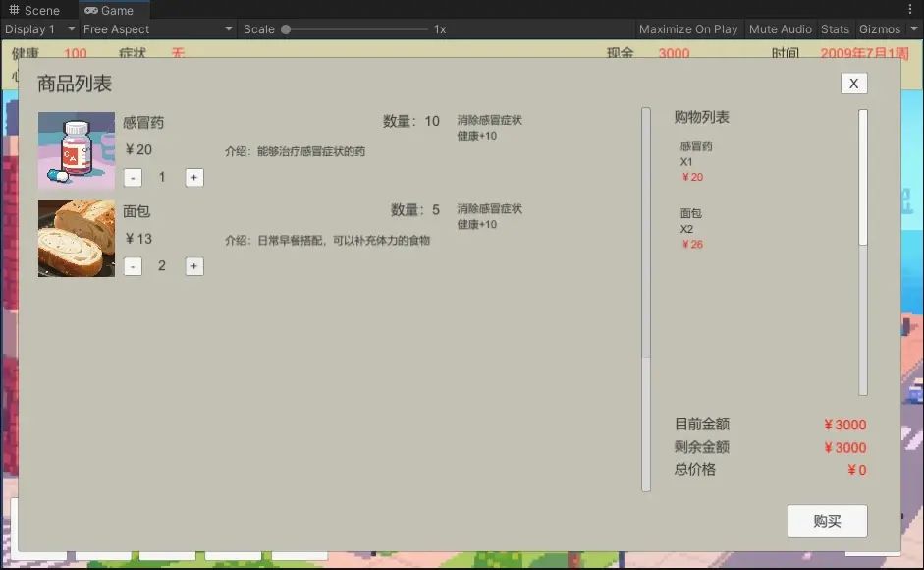Viewport: 924px width, 570px height.
Task: Click the bread product image
Action: coord(77,239)
